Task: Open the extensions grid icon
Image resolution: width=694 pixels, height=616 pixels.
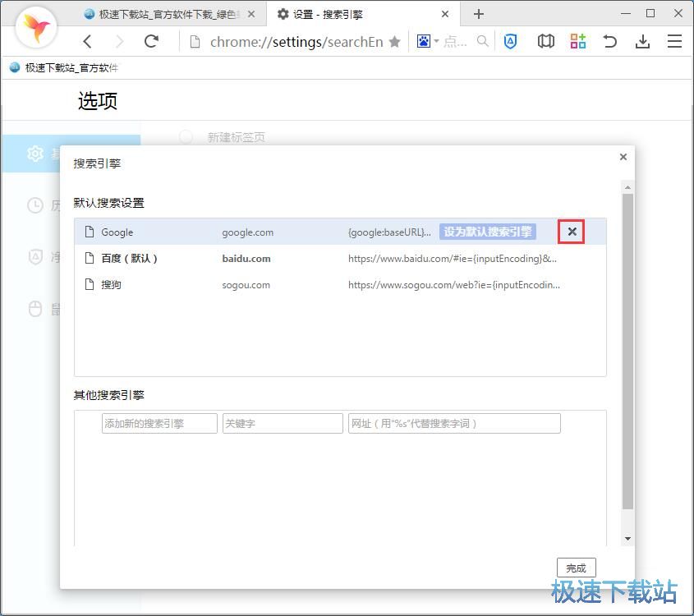Action: (x=577, y=41)
